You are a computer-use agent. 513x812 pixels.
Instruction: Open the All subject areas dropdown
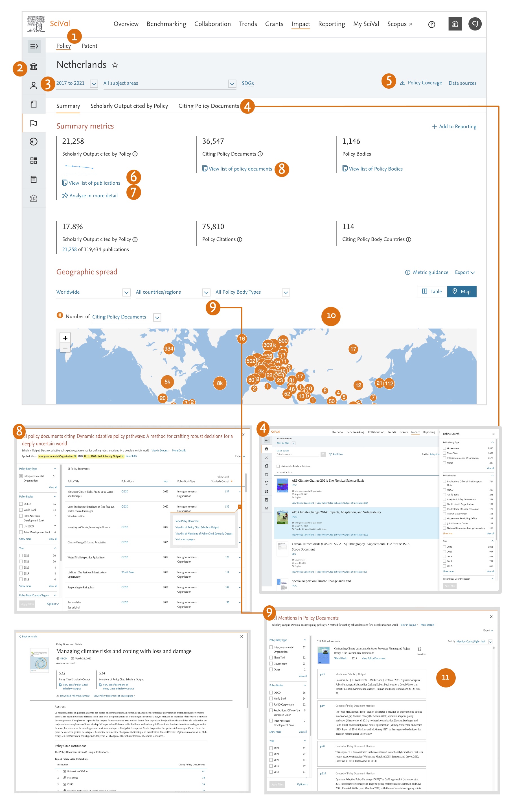coord(170,83)
